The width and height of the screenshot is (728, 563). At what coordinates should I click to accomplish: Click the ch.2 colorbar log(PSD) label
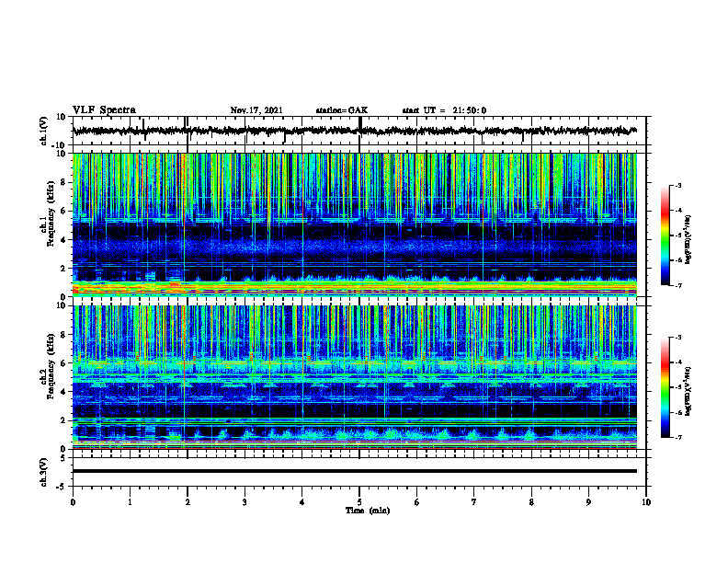pyautogui.click(x=688, y=391)
